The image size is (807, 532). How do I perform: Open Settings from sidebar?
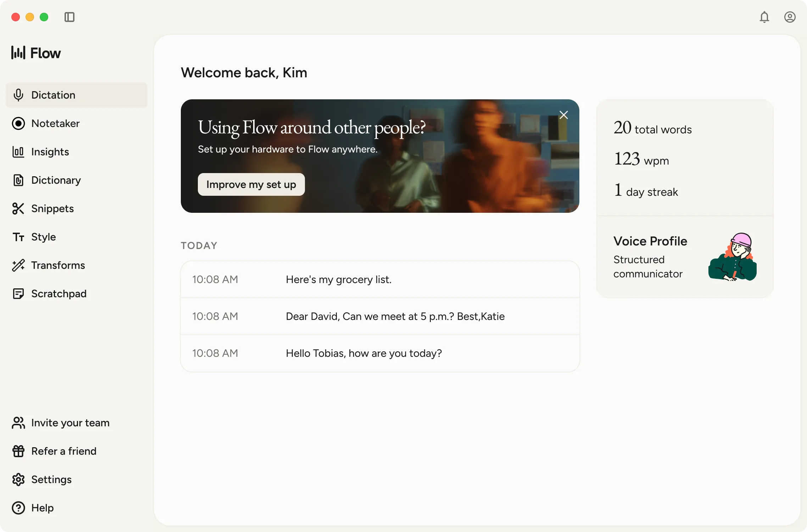(x=77, y=480)
